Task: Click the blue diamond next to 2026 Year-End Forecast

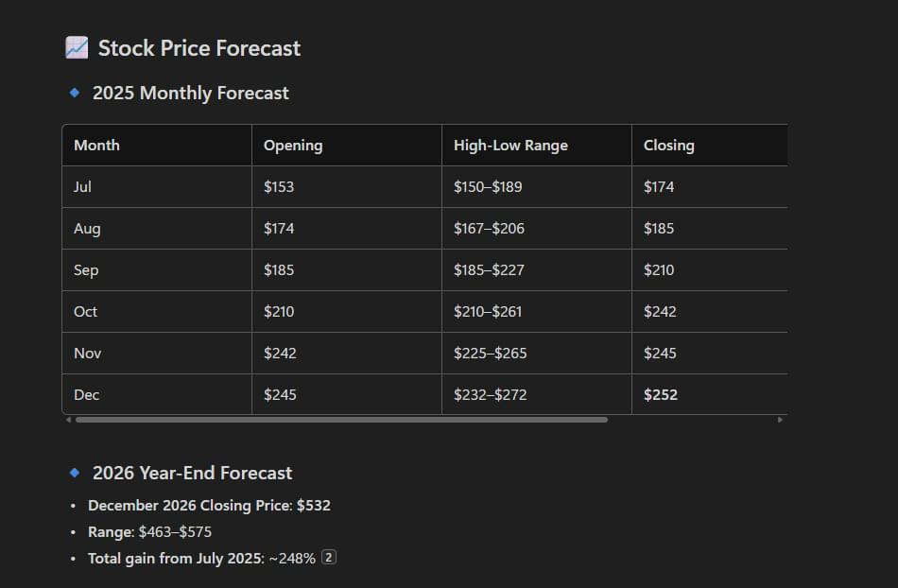Action: [x=75, y=473]
